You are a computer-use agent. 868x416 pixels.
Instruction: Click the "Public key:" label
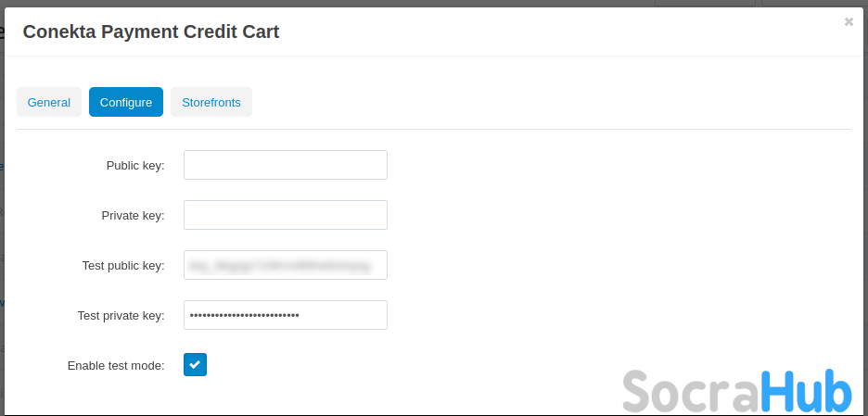tap(135, 166)
